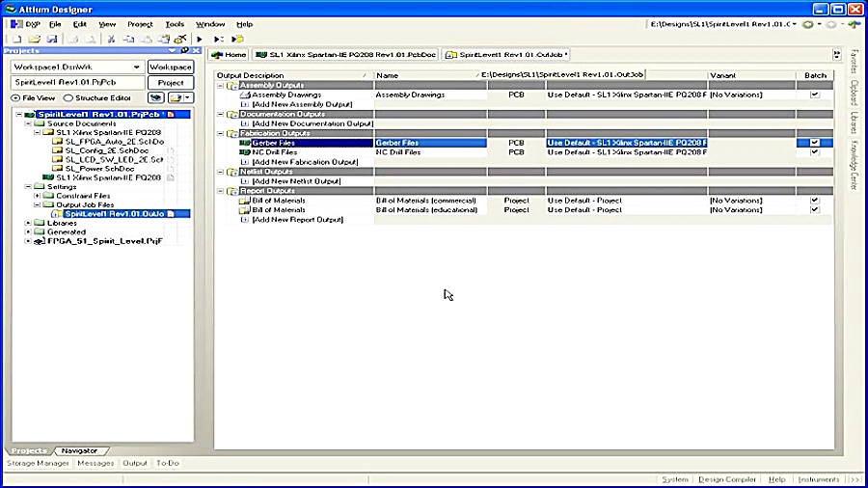Image resolution: width=868 pixels, height=488 pixels.
Task: Expand the Libraries folder in project tree
Action: [x=28, y=223]
